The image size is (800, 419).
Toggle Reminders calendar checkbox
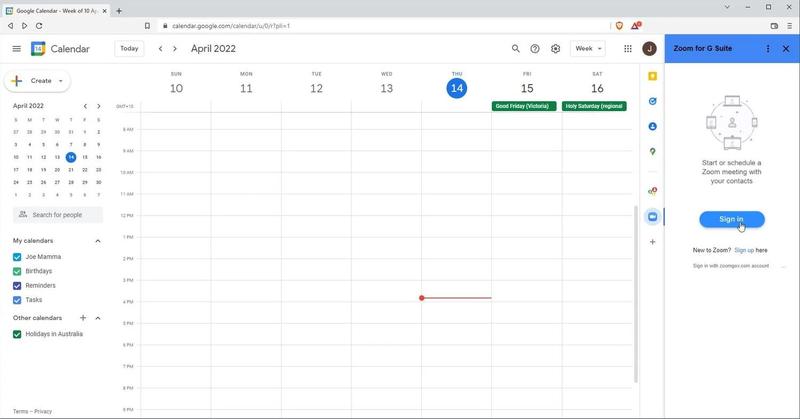pos(17,286)
